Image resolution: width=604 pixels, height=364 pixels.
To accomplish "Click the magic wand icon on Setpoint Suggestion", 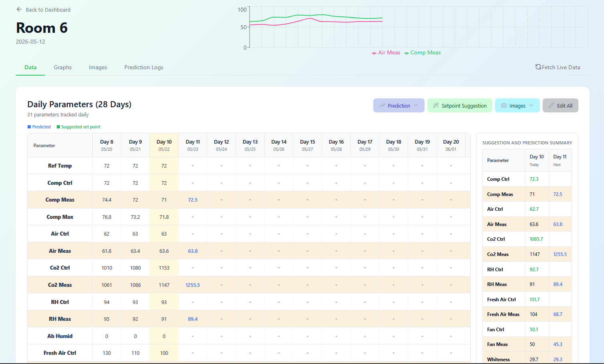I will (x=436, y=106).
